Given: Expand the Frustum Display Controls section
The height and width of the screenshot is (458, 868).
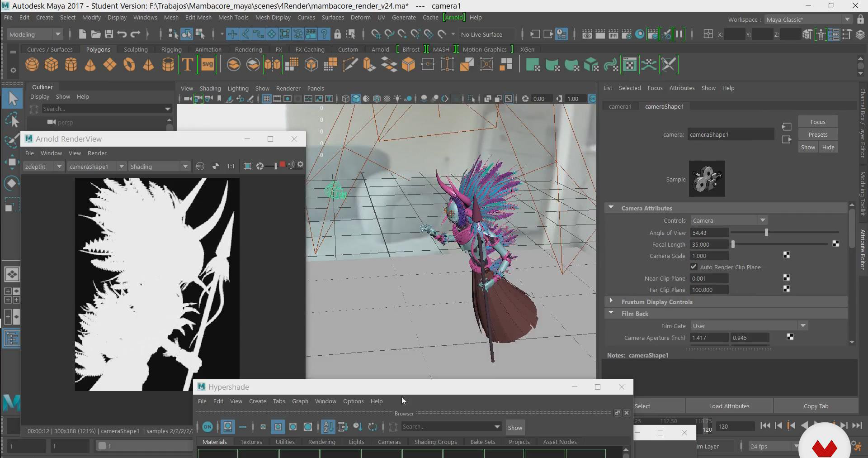Looking at the screenshot, I should [611, 301].
